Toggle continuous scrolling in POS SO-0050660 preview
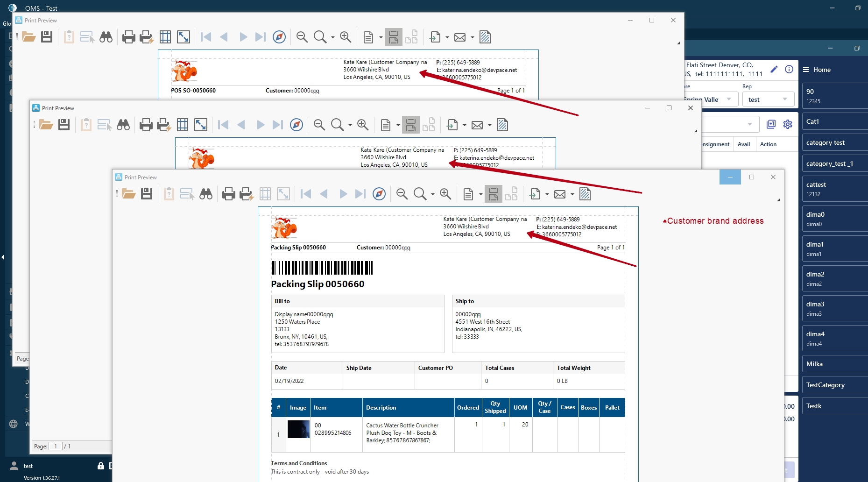Viewport: 868px width, 482px height. click(x=394, y=37)
